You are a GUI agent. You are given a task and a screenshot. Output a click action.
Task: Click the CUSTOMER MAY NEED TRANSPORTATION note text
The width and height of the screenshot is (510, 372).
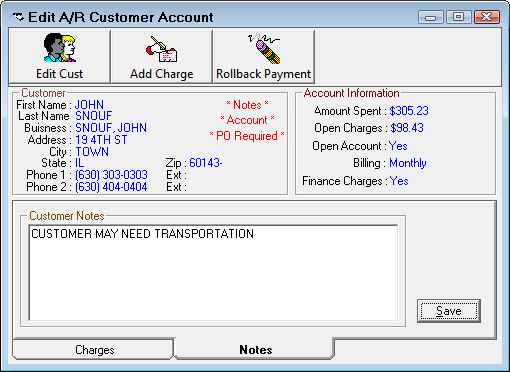click(x=142, y=234)
